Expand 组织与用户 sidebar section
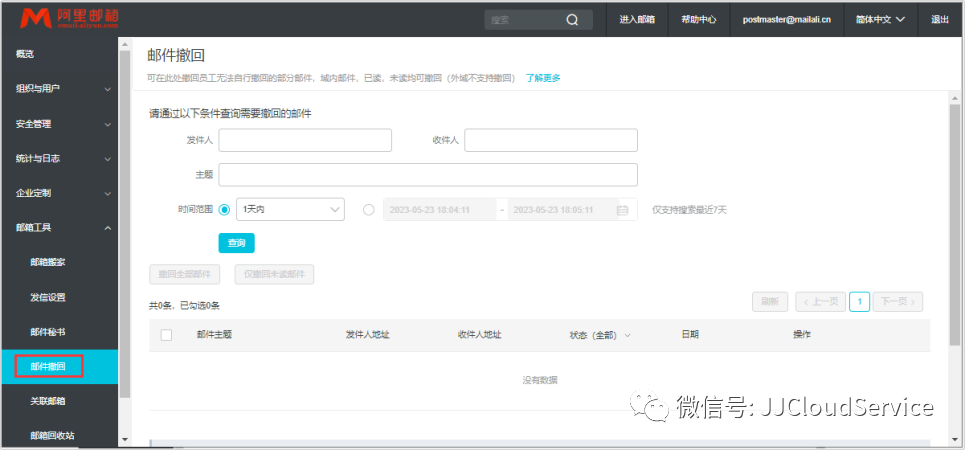The height and width of the screenshot is (450, 965). [58, 89]
